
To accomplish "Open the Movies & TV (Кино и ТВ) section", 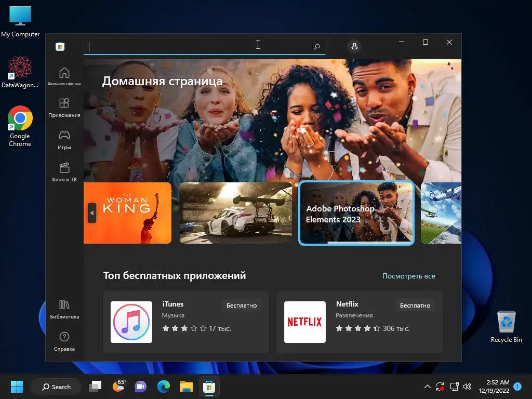I will [x=64, y=172].
